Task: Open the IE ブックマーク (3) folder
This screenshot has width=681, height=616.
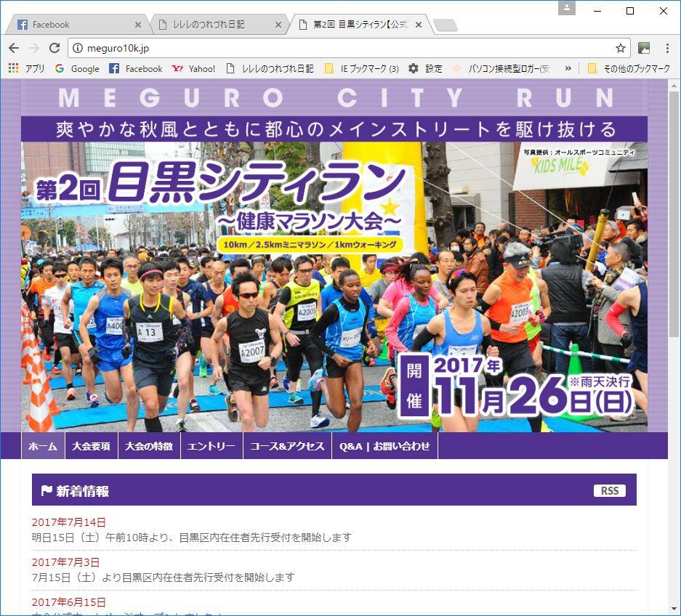Action: (x=362, y=68)
